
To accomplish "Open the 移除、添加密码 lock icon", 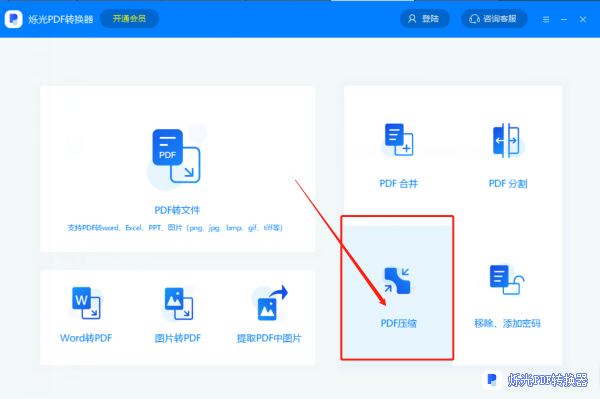I will (x=506, y=279).
